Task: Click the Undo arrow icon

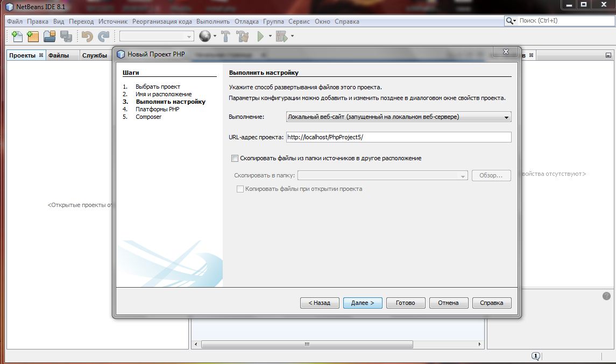Action: click(87, 37)
